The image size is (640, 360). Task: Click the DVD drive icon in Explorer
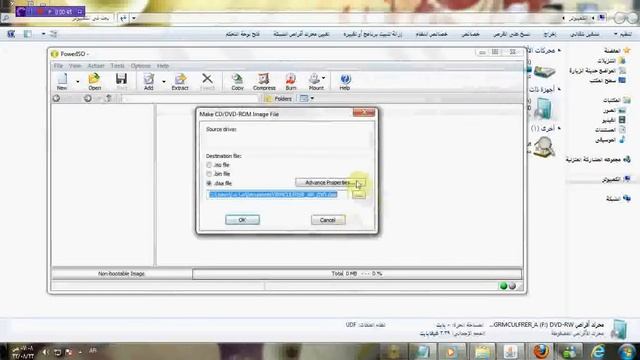[x=544, y=109]
